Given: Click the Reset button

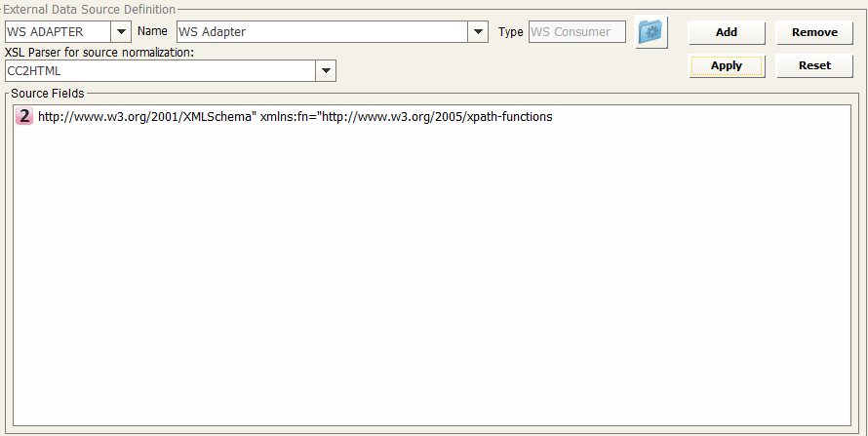Looking at the screenshot, I should pyautogui.click(x=814, y=66).
